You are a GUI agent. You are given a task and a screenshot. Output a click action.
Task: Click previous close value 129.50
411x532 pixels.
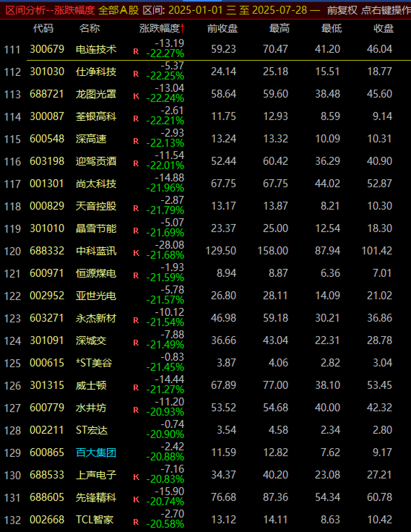221,250
